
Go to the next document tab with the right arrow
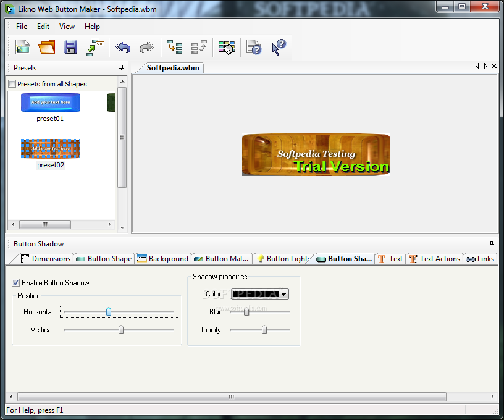(x=485, y=66)
